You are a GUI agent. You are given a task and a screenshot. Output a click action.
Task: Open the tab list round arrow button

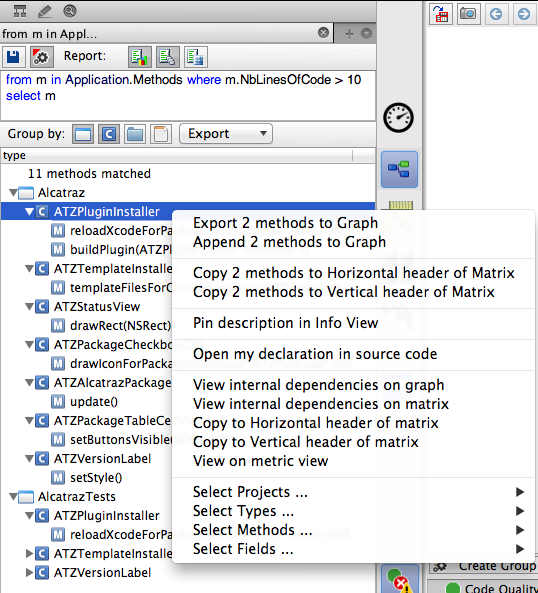[x=366, y=34]
